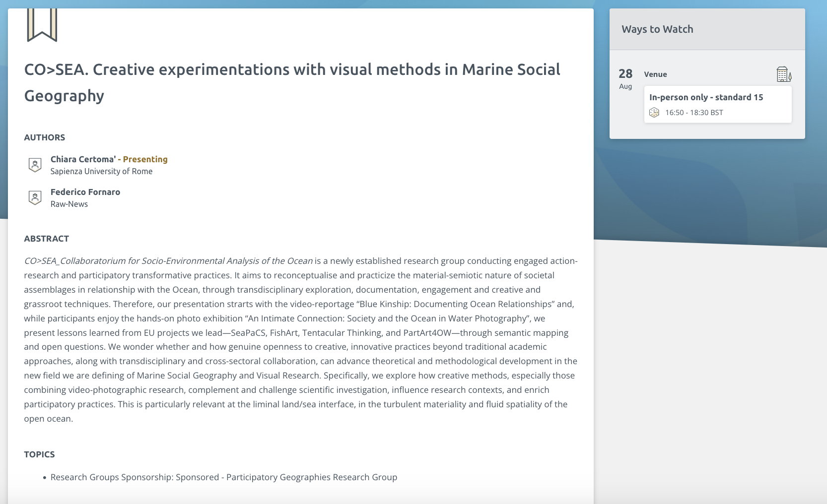Click the AUTHORS section heading
The width and height of the screenshot is (827, 504).
click(45, 137)
